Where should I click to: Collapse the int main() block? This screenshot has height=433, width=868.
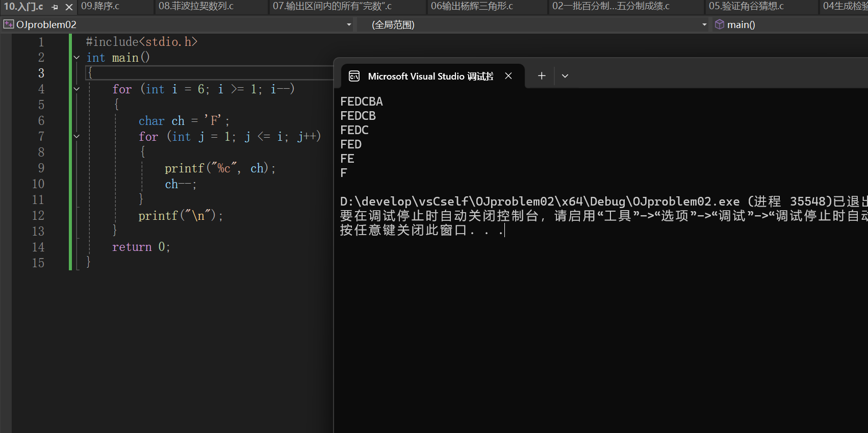click(76, 58)
